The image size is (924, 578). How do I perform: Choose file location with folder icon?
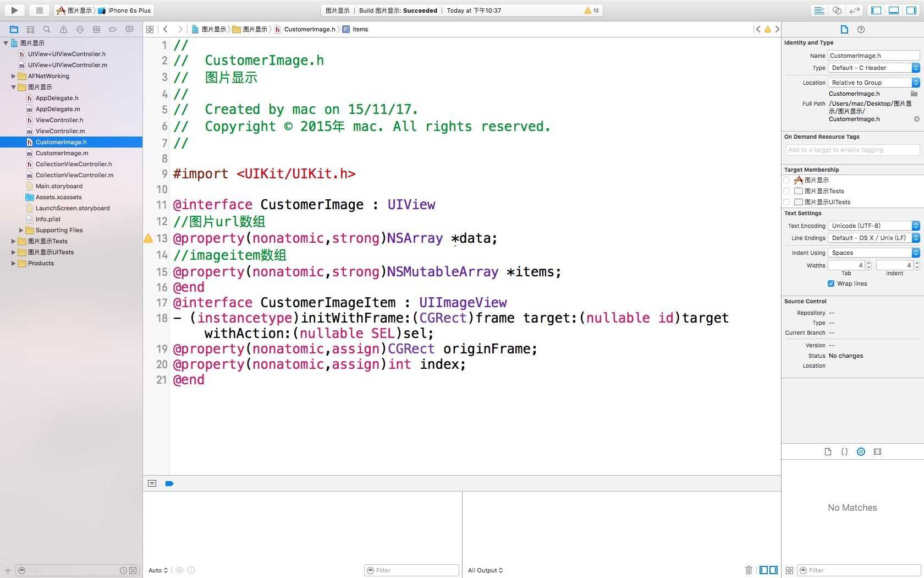[914, 94]
